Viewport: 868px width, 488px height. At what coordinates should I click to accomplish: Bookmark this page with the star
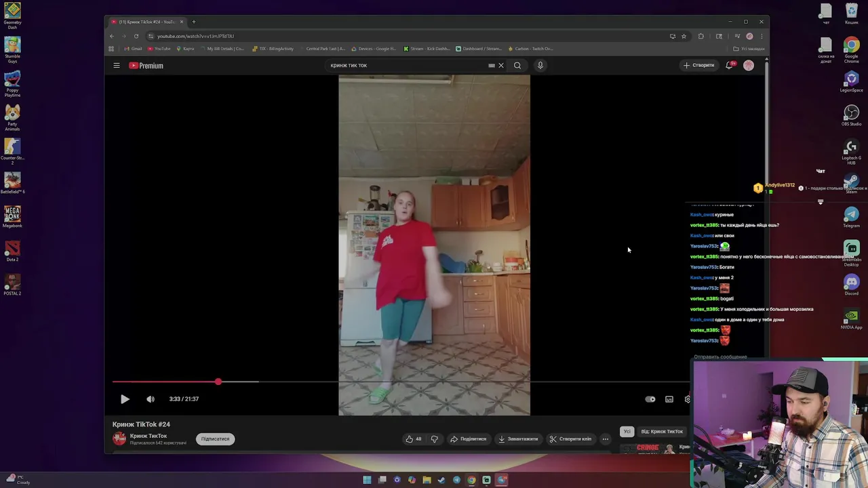point(684,36)
